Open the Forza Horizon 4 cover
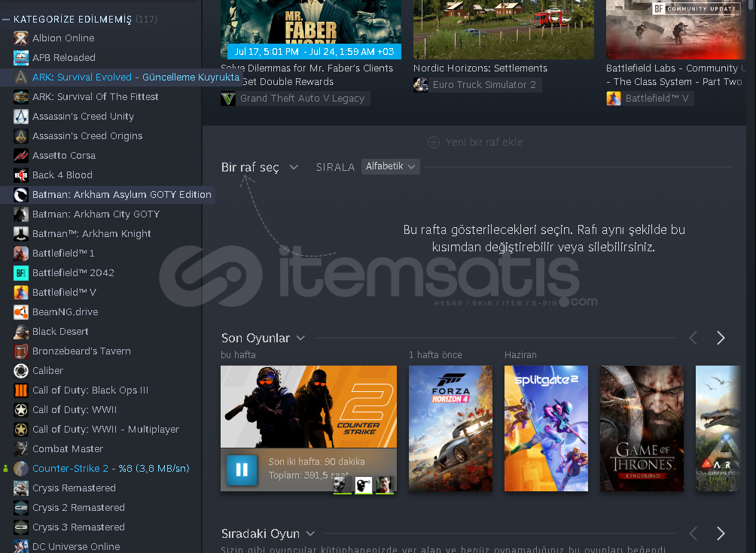This screenshot has height=553, width=756. point(451,429)
